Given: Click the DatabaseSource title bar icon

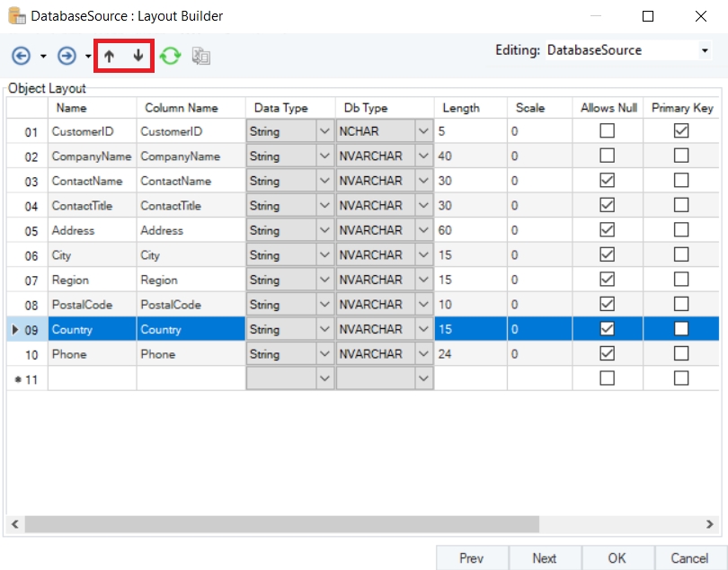Looking at the screenshot, I should click(16, 16).
